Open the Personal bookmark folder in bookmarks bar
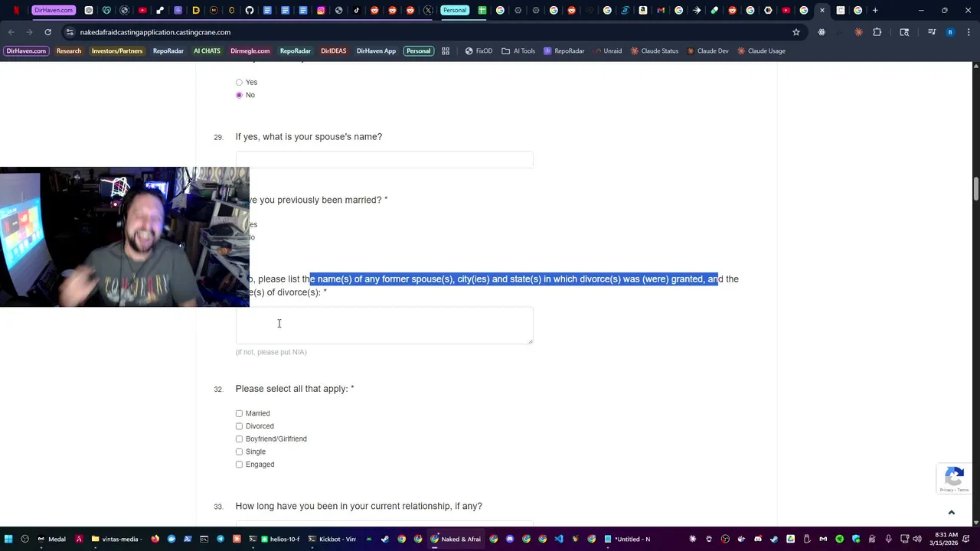This screenshot has width=980, height=551. click(x=418, y=51)
